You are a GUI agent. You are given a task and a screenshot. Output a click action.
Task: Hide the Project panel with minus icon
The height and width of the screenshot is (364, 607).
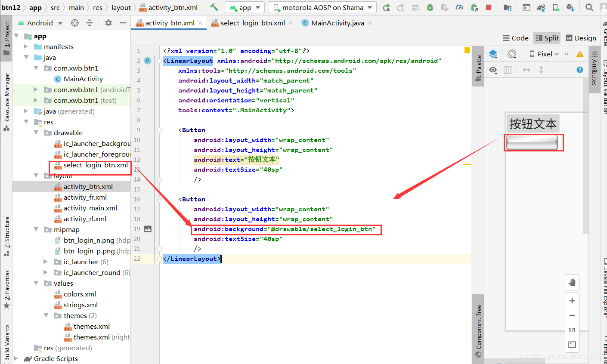pos(123,23)
